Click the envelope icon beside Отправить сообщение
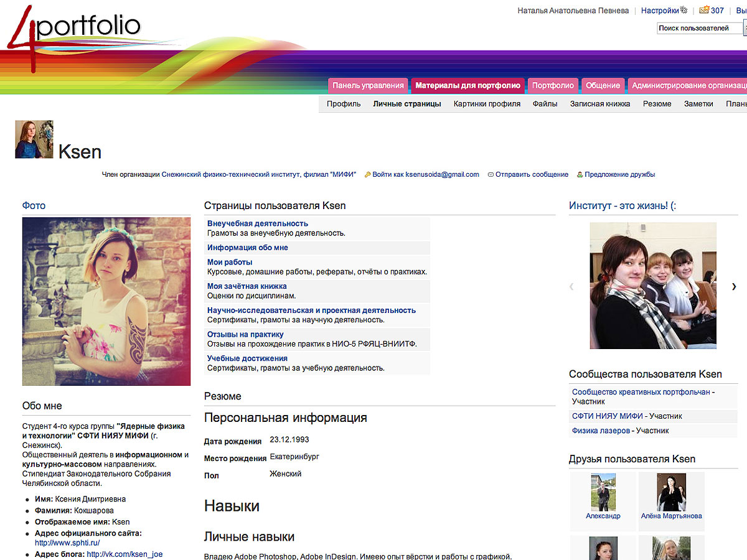747x560 pixels. pos(491,175)
